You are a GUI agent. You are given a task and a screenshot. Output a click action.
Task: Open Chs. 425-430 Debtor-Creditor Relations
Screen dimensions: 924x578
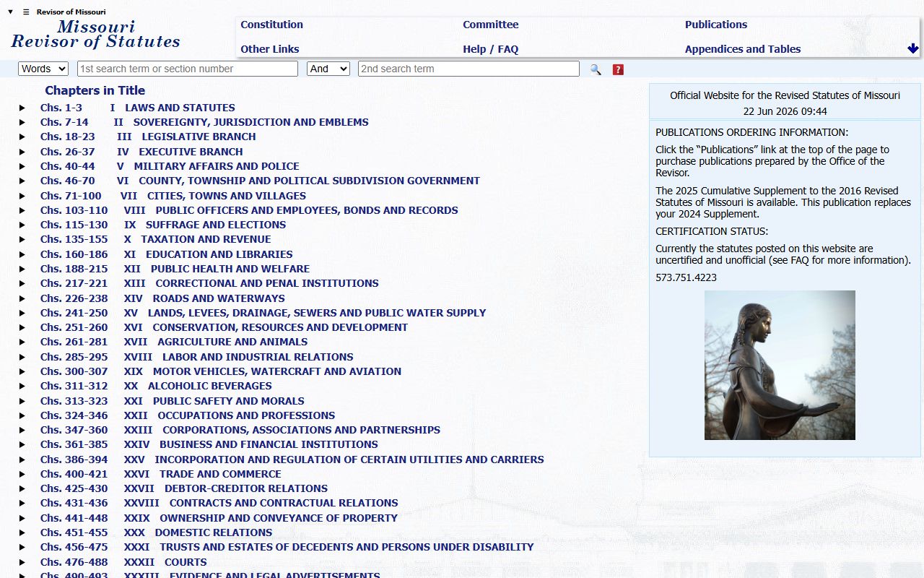[x=184, y=488]
